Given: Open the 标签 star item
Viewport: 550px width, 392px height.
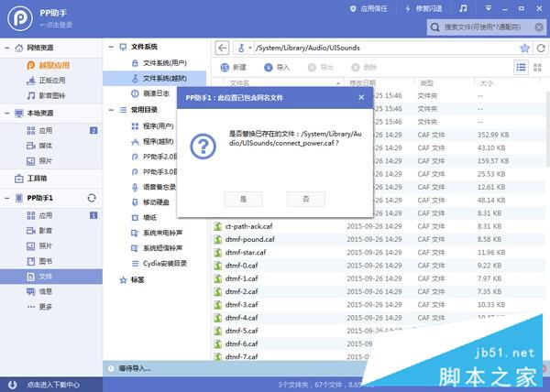Looking at the screenshot, I should tap(132, 279).
